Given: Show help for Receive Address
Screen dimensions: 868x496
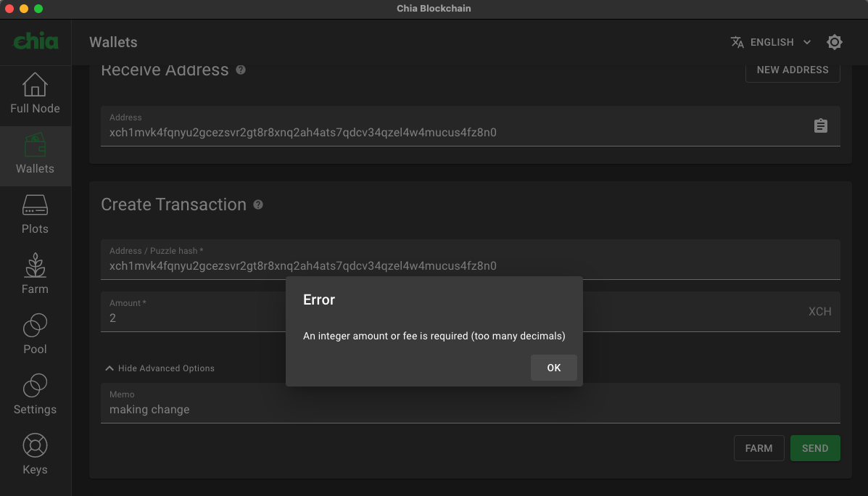Looking at the screenshot, I should 241,70.
